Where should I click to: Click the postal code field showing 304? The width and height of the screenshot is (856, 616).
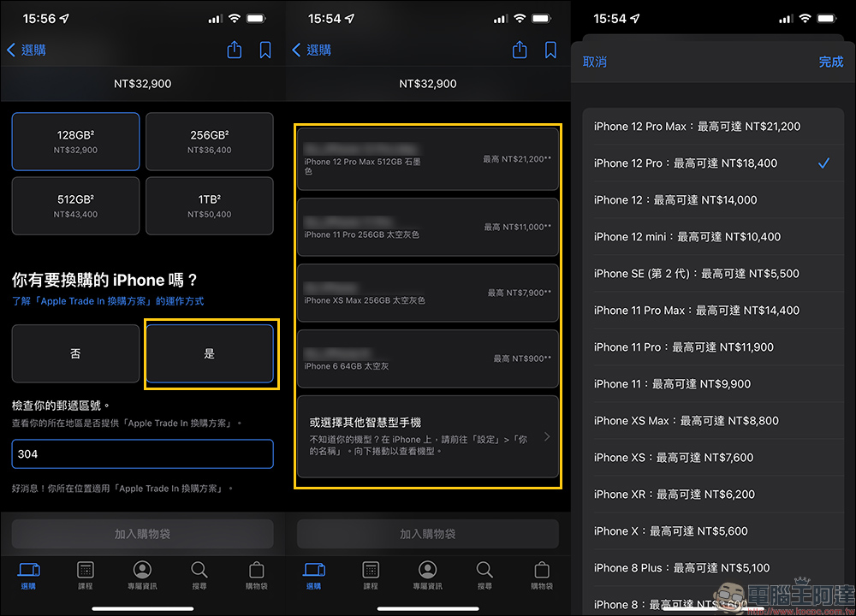[142, 454]
